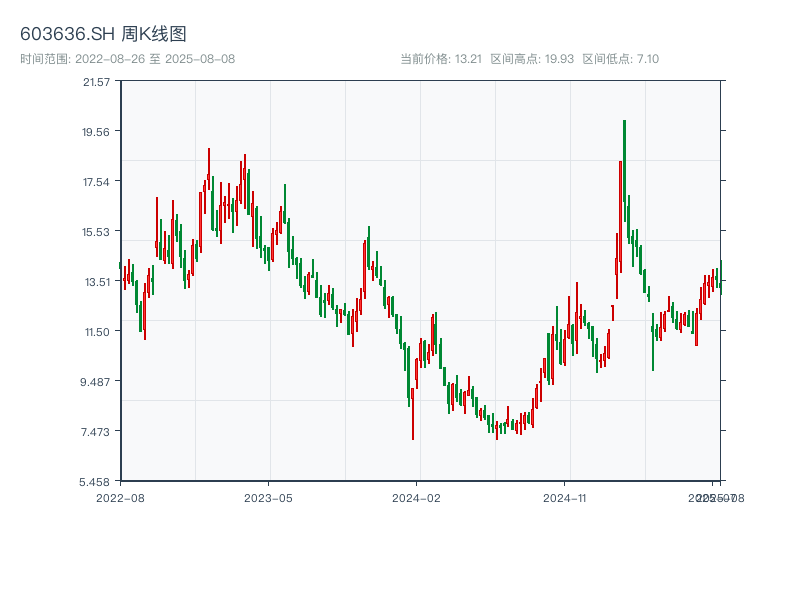Screen dimensions: 800x600
Task: Click y-axis label 15.53
Action: click(96, 232)
